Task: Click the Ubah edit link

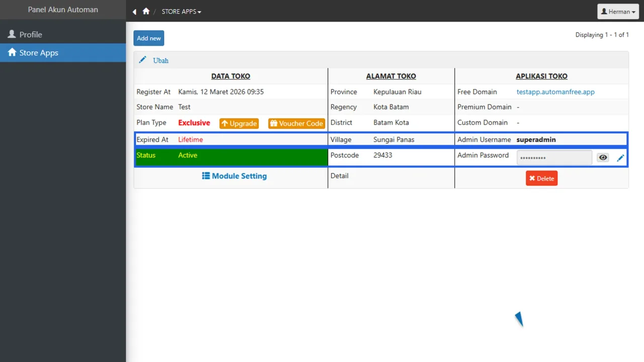Action: [160, 60]
